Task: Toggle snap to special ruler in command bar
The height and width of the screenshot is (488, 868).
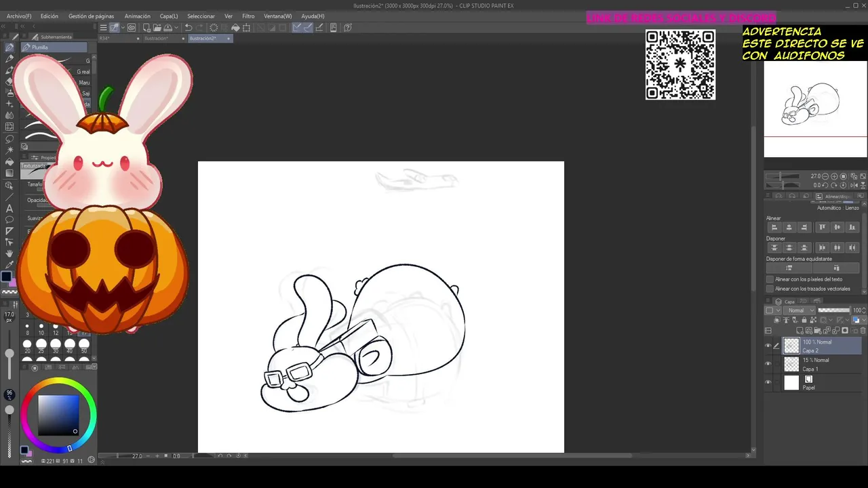Action: click(x=308, y=28)
